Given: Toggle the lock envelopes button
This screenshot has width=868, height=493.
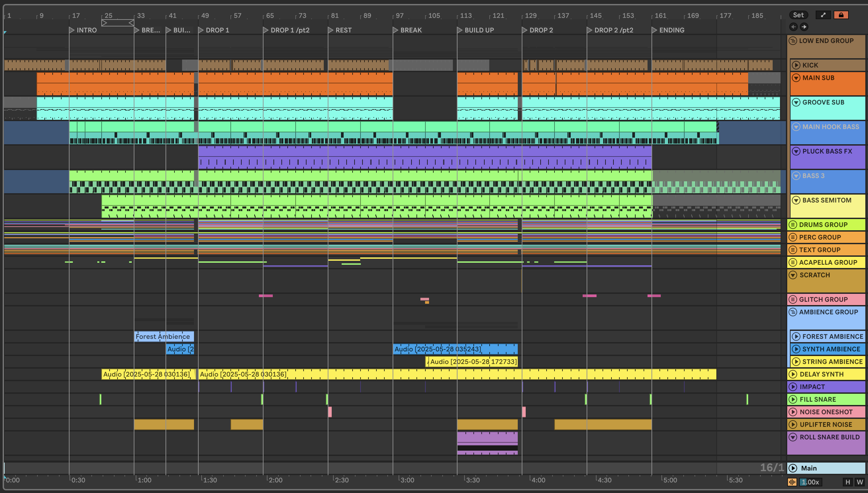Looking at the screenshot, I should (x=841, y=15).
